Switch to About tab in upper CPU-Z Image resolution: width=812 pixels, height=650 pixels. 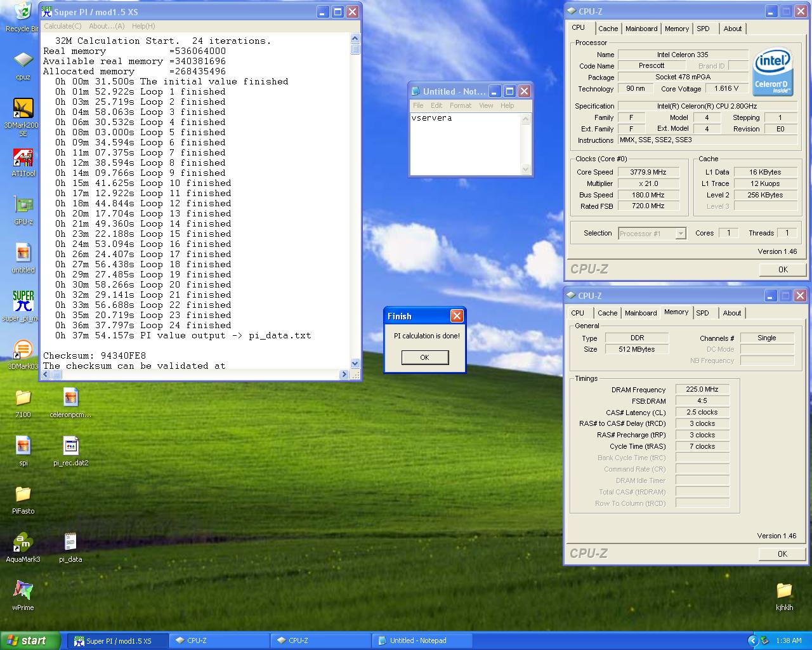(733, 29)
